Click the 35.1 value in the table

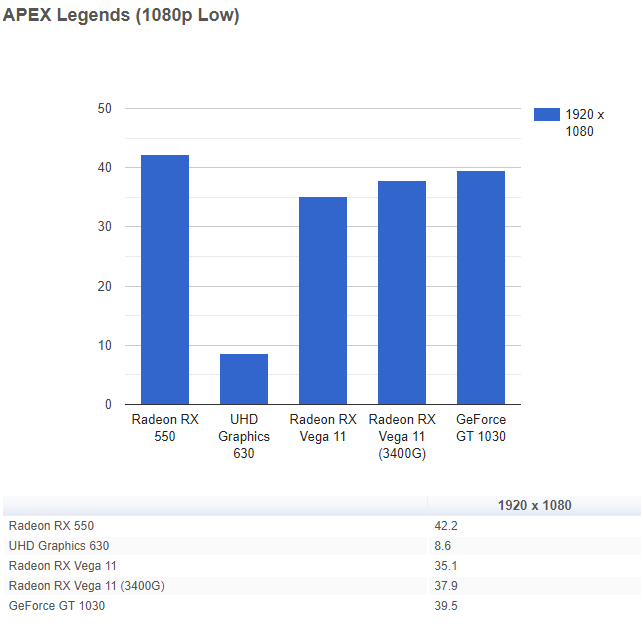446,565
